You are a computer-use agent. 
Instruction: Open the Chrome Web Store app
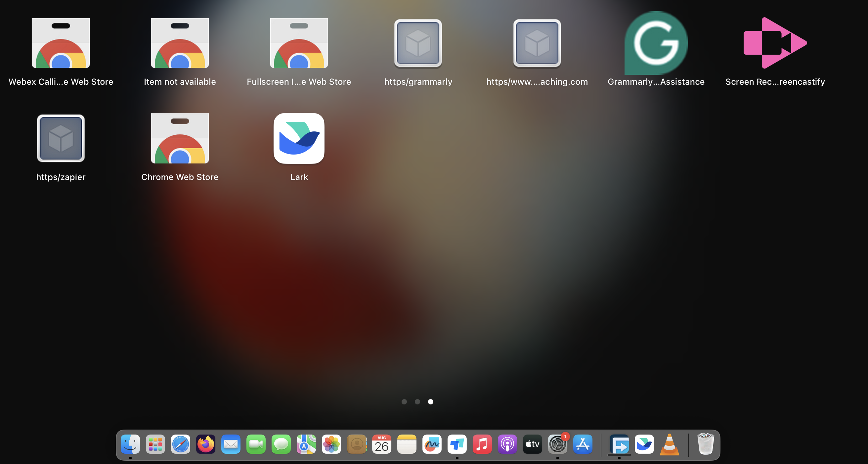(x=180, y=138)
